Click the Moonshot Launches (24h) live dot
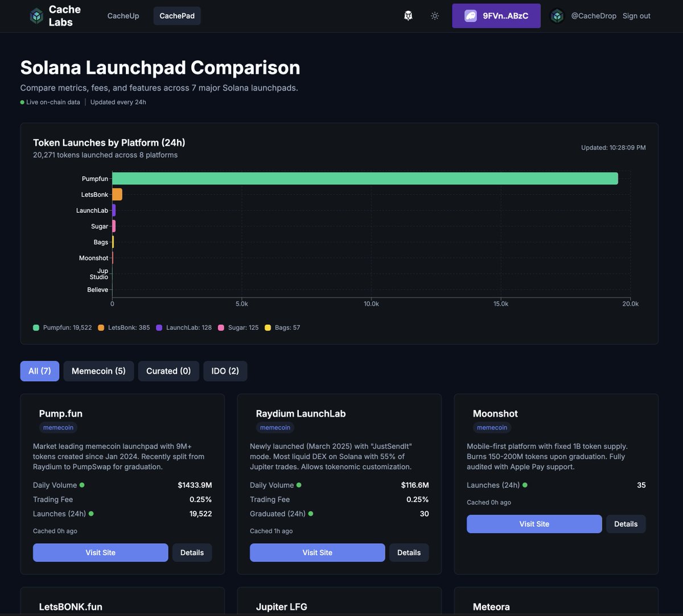Viewport: 683px width, 616px height. coord(525,485)
